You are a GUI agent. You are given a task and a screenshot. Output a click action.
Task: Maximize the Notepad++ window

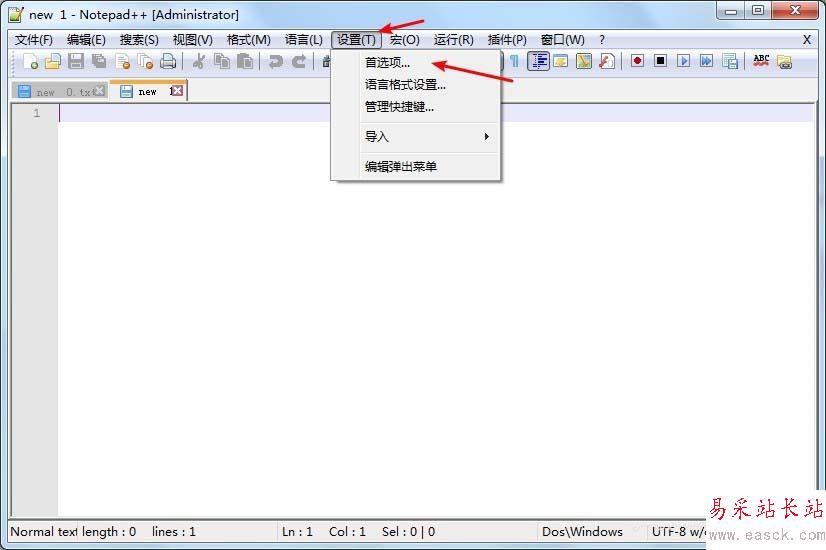[758, 11]
